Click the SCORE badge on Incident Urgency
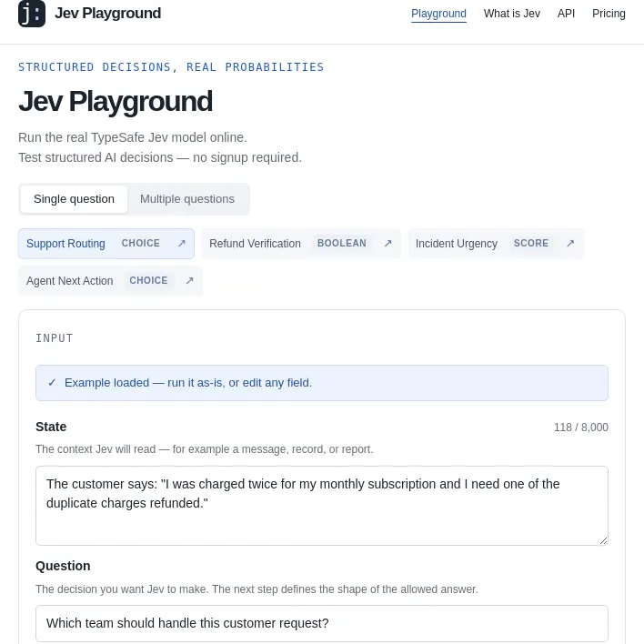 click(531, 243)
